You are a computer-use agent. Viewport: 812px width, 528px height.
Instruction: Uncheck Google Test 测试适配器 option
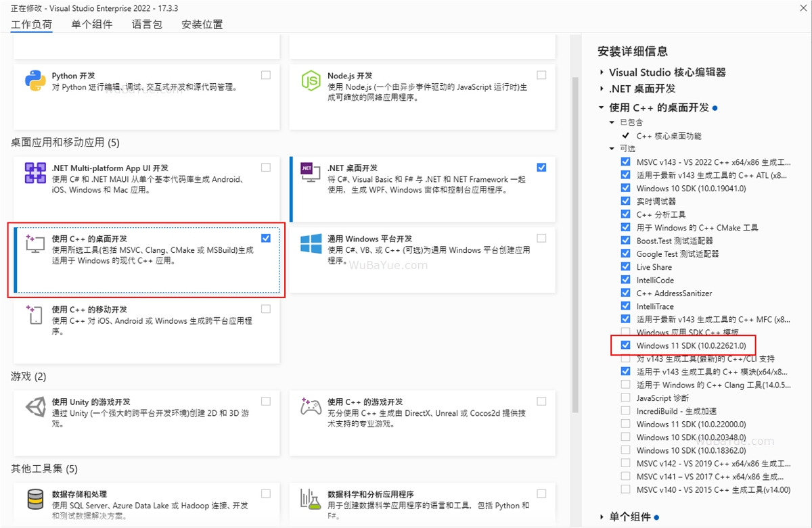[x=625, y=254]
